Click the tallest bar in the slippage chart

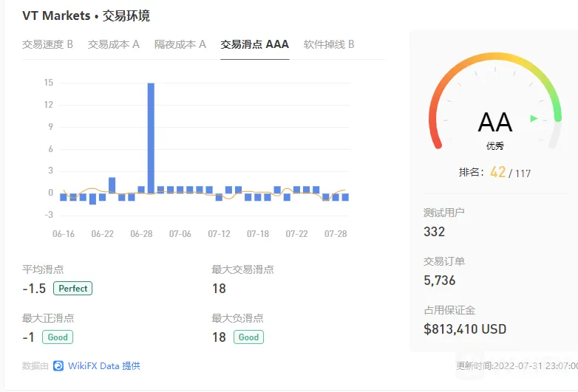click(151, 138)
